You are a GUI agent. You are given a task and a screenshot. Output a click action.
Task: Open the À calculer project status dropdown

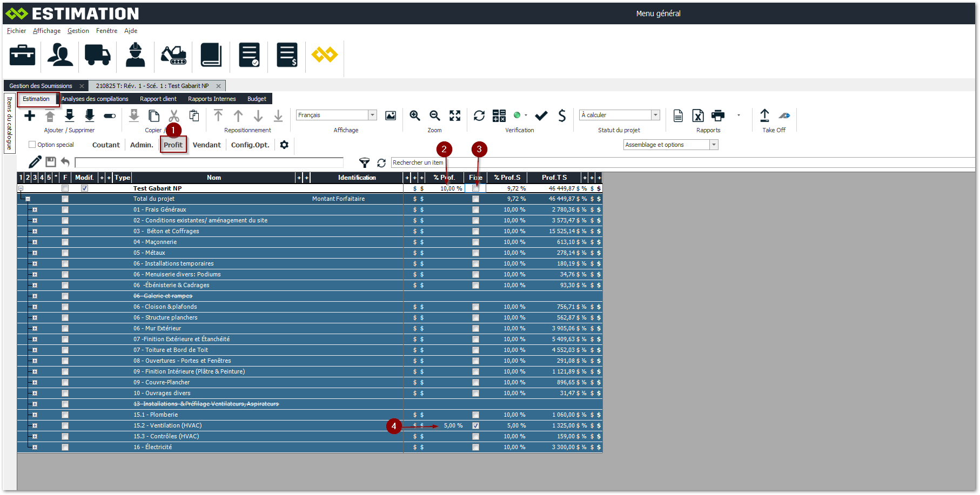(655, 115)
